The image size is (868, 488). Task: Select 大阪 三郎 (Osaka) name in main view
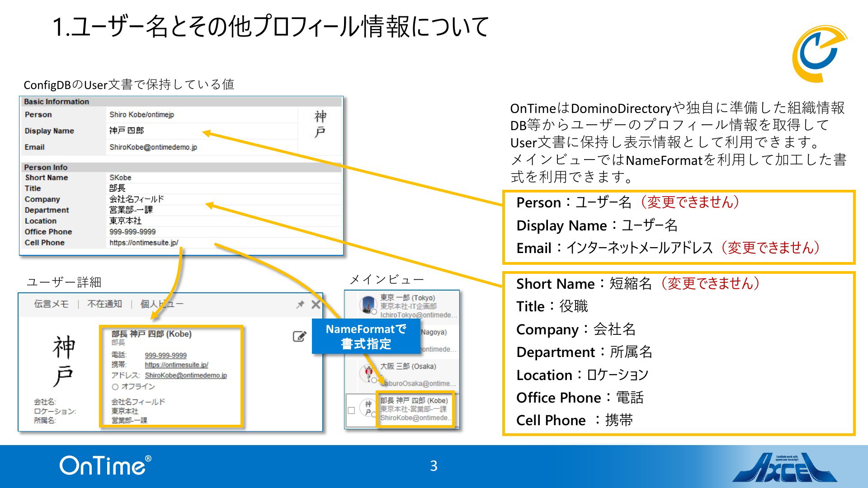(x=408, y=366)
